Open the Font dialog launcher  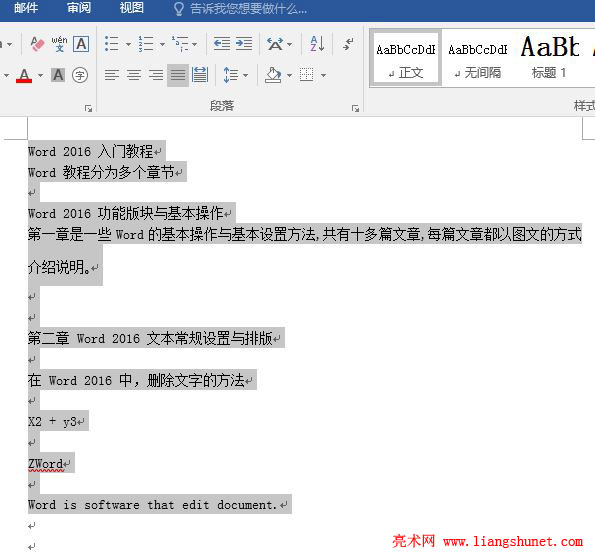click(88, 109)
